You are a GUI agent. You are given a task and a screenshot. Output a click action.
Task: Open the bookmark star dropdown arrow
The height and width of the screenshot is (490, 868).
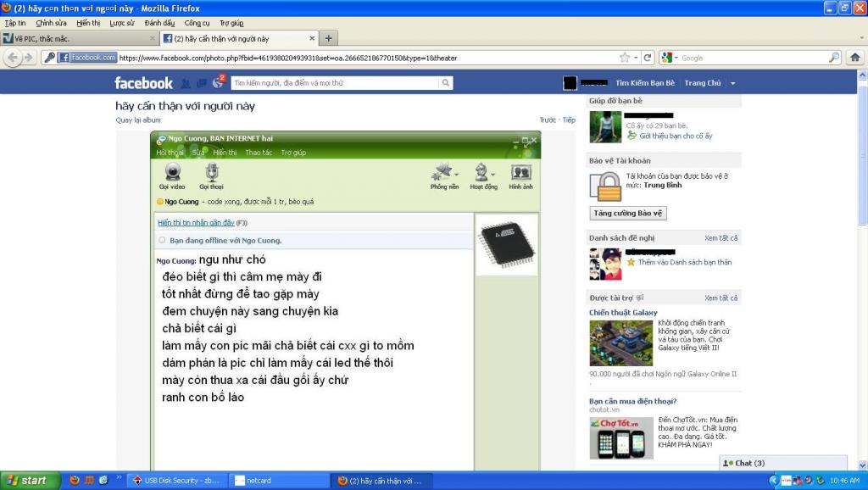636,58
